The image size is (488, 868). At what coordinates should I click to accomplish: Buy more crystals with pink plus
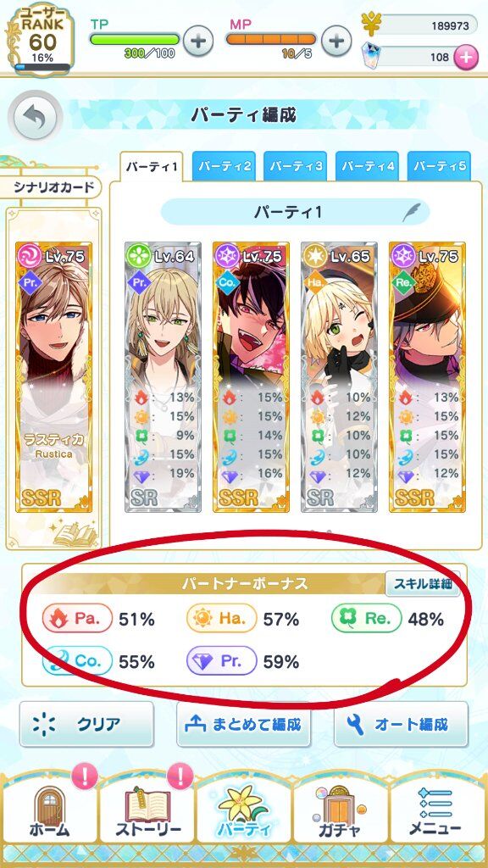[x=465, y=57]
